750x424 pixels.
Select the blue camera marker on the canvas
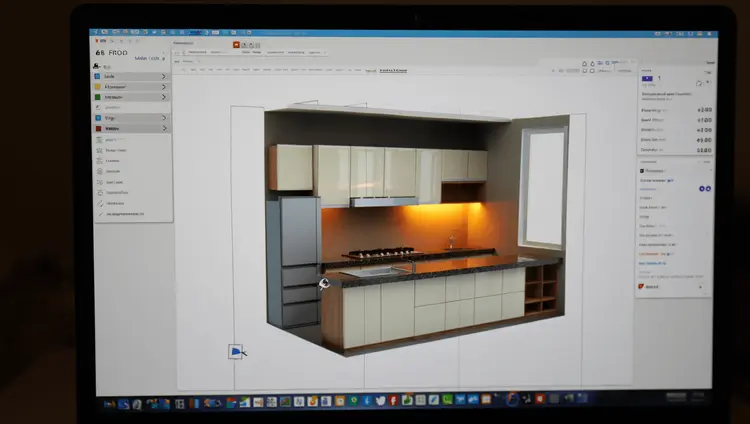pos(235,351)
